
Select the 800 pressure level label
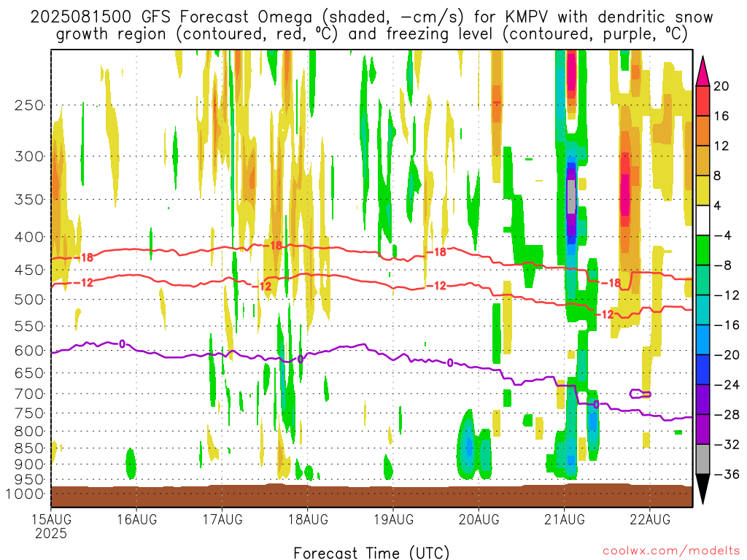[x=29, y=432]
